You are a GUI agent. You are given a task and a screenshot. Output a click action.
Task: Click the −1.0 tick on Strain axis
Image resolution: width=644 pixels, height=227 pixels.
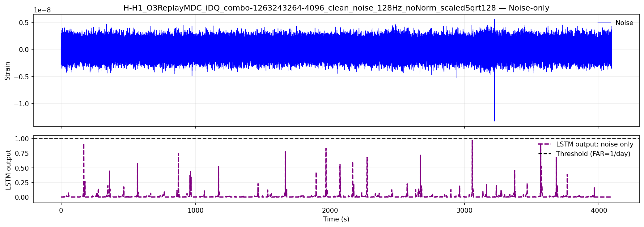[21, 104]
